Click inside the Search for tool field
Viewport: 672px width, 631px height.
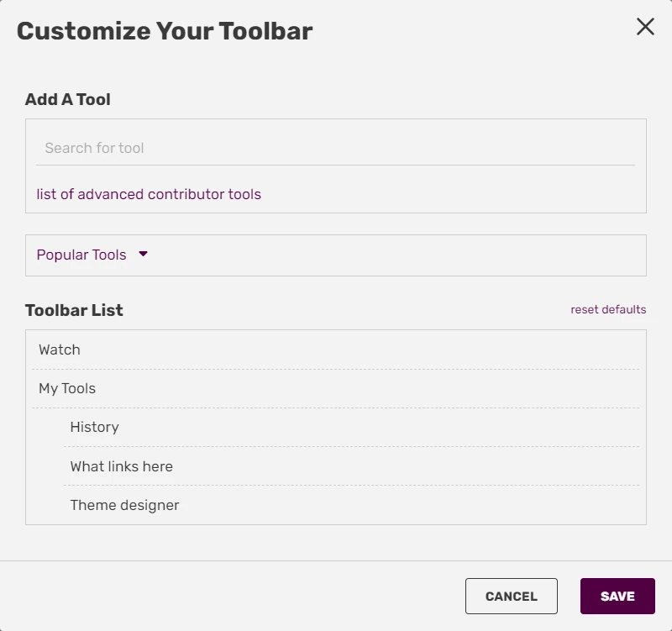pyautogui.click(x=252, y=148)
